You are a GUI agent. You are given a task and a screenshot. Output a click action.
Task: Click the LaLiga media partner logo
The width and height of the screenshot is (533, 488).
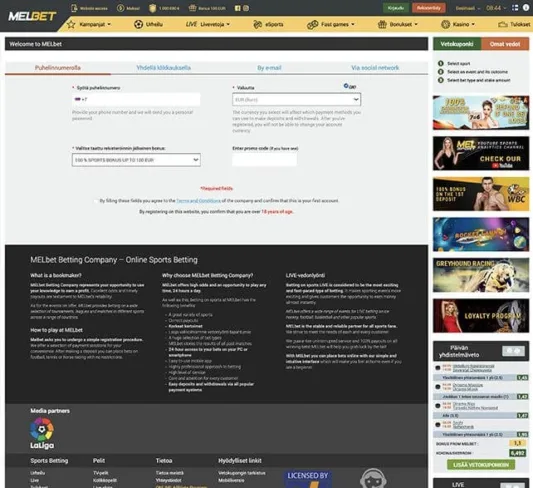pyautogui.click(x=42, y=433)
